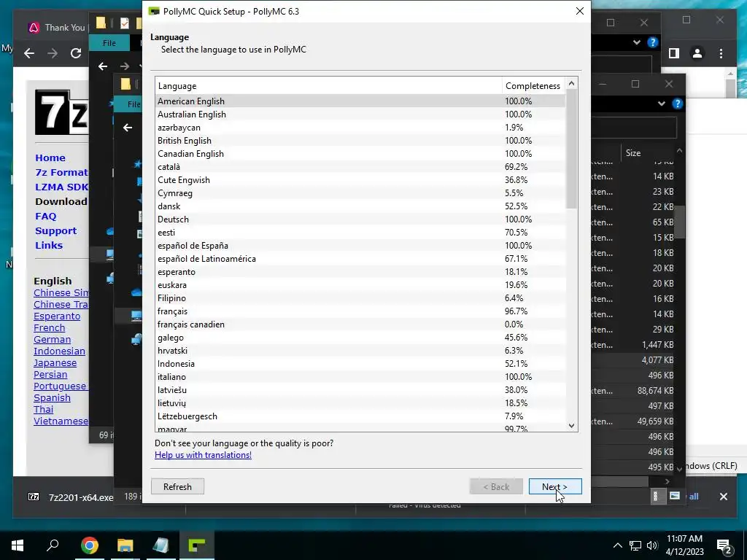Sort by the Language column header
Viewport: 747px width, 560px height.
coord(328,86)
